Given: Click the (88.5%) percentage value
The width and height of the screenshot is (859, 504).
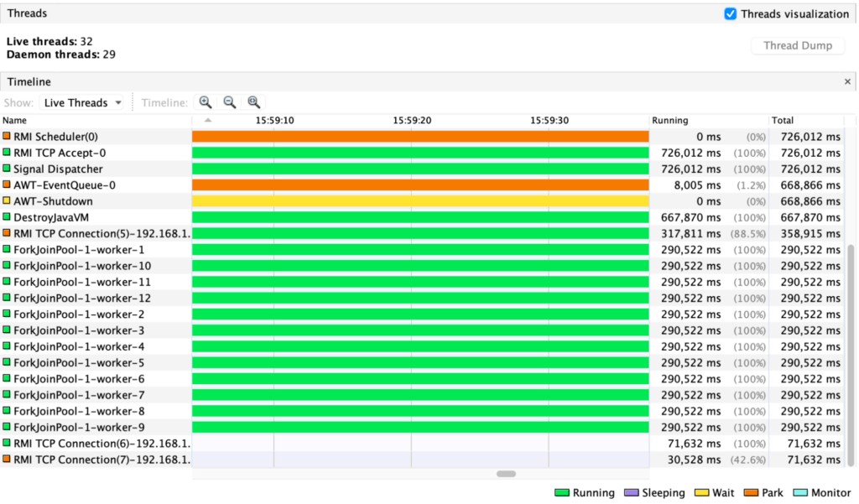Looking at the screenshot, I should (747, 234).
